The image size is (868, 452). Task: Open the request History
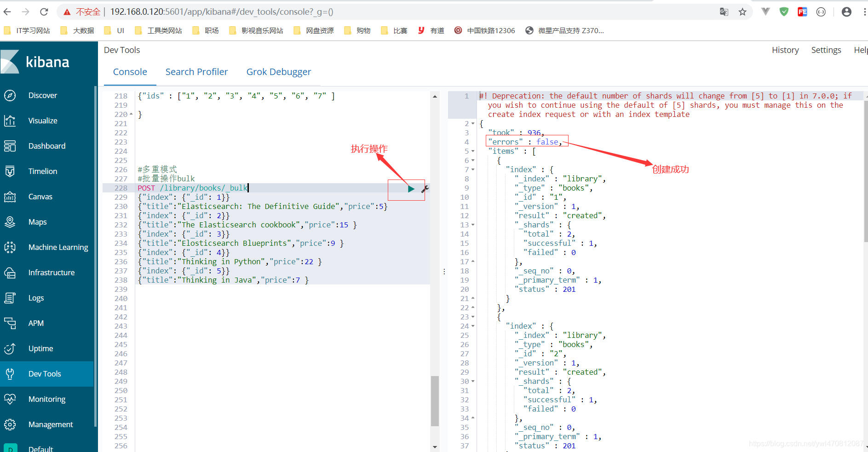[x=785, y=50]
